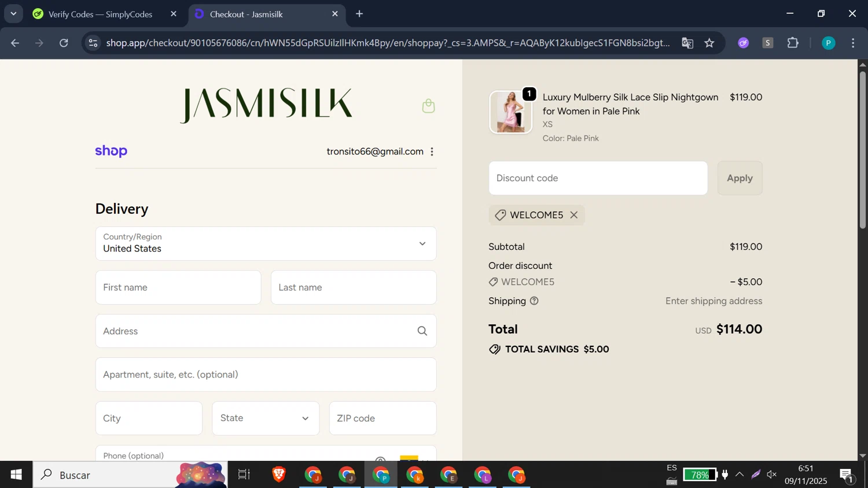Open the tab search dropdown arrow
This screenshot has height=488, width=868.
(x=13, y=14)
